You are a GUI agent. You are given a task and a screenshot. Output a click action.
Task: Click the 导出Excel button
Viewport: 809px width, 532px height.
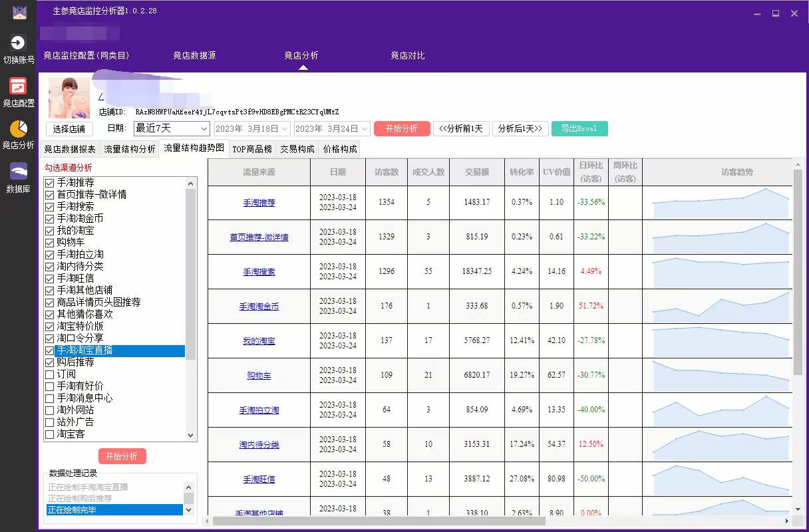point(579,128)
